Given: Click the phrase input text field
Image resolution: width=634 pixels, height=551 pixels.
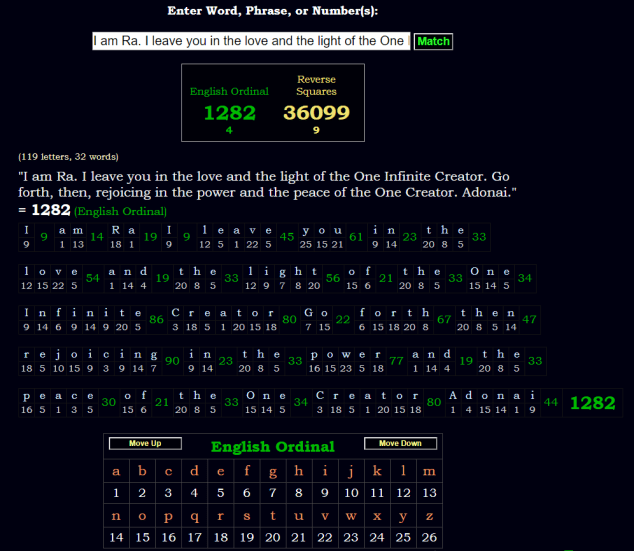Looking at the screenshot, I should (250, 41).
